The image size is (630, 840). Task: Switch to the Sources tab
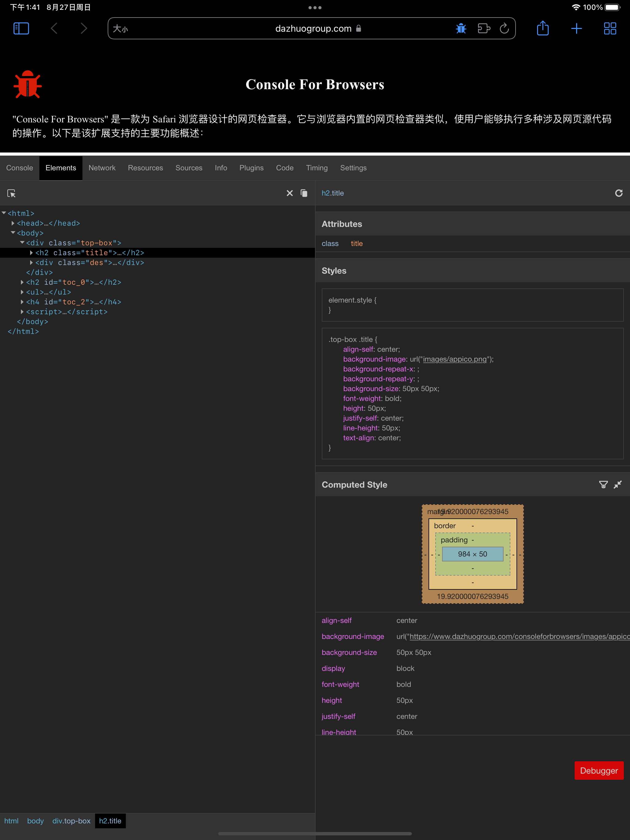[189, 168]
